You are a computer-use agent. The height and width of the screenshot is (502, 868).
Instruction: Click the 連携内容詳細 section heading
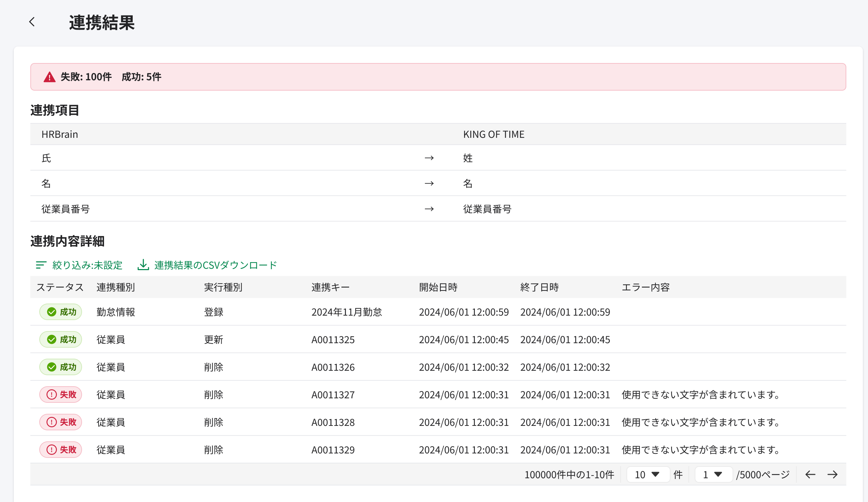click(x=68, y=241)
